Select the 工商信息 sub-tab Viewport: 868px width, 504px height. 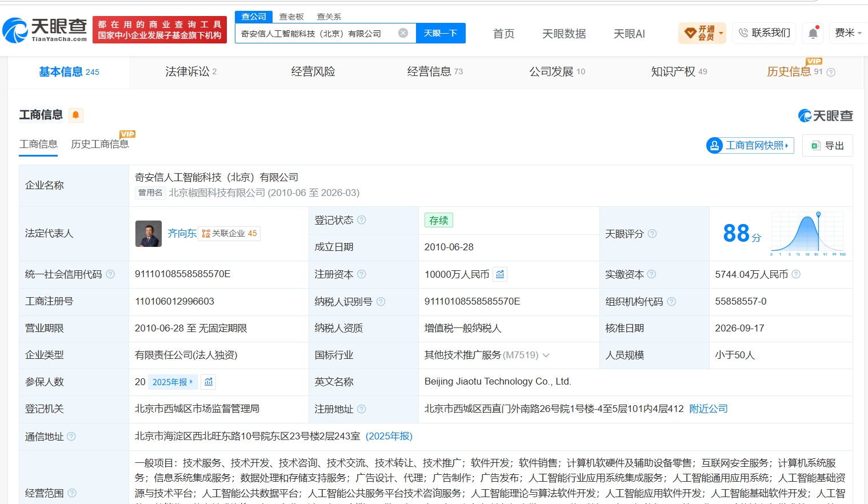38,144
